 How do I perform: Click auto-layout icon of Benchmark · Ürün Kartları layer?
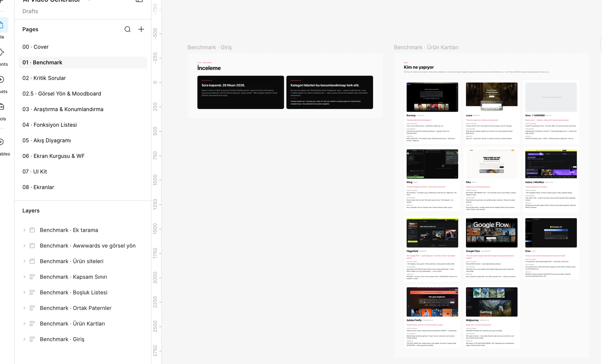(32, 324)
